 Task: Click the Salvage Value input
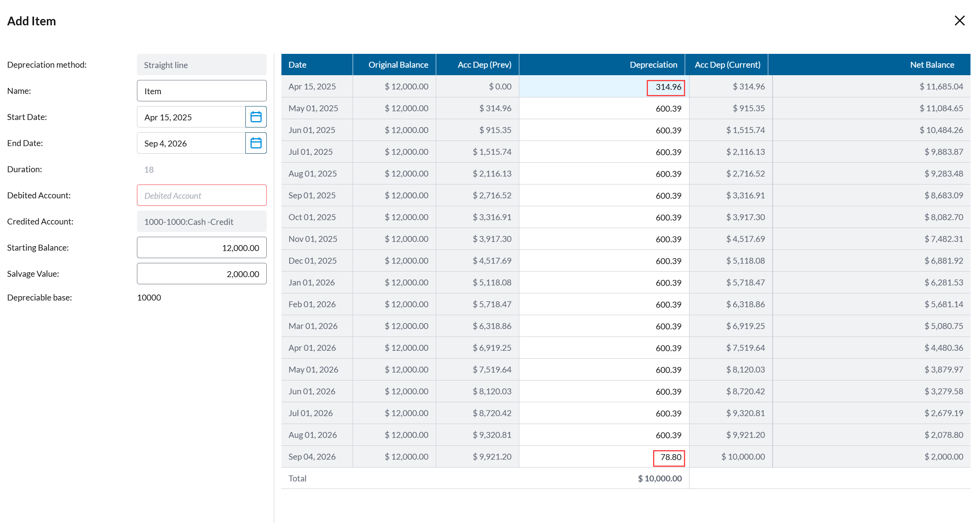click(201, 274)
